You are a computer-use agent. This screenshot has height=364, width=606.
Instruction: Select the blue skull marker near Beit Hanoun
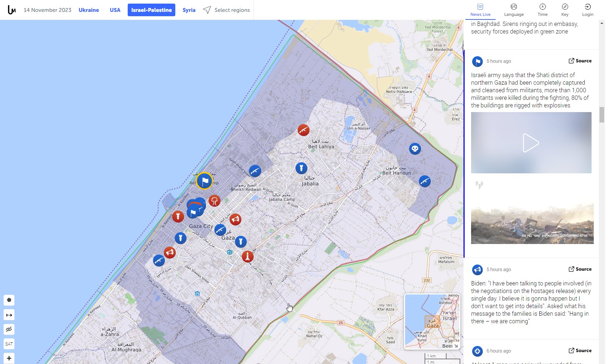coord(415,148)
